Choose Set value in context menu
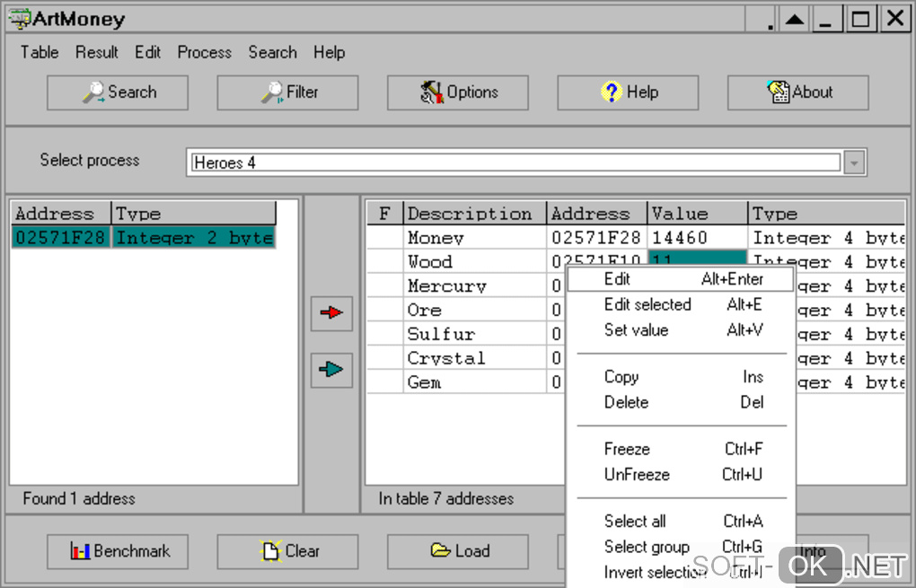 click(681, 330)
